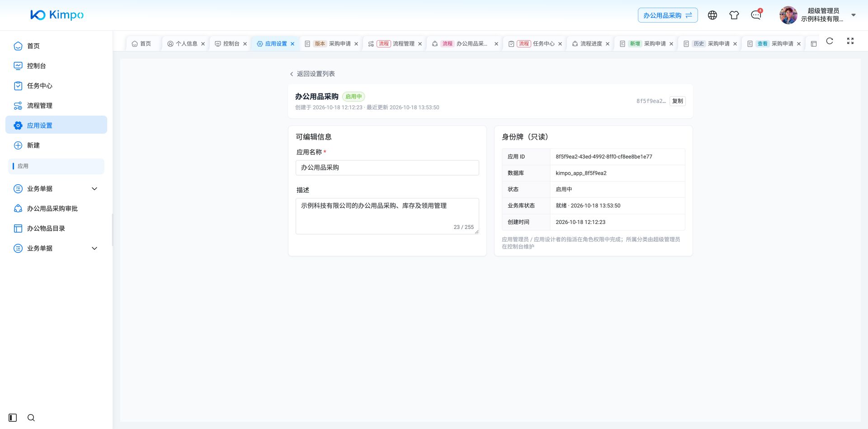Click the 启用中 status badge

tap(354, 97)
